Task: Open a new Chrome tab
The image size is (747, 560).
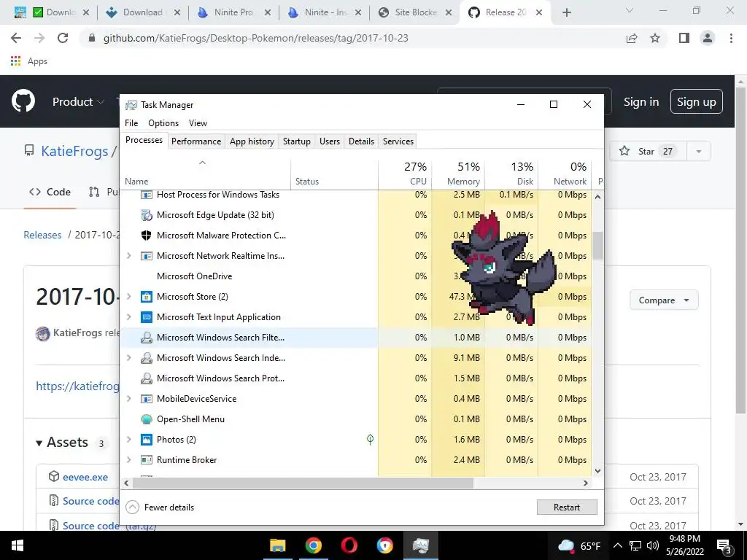Action: (566, 13)
